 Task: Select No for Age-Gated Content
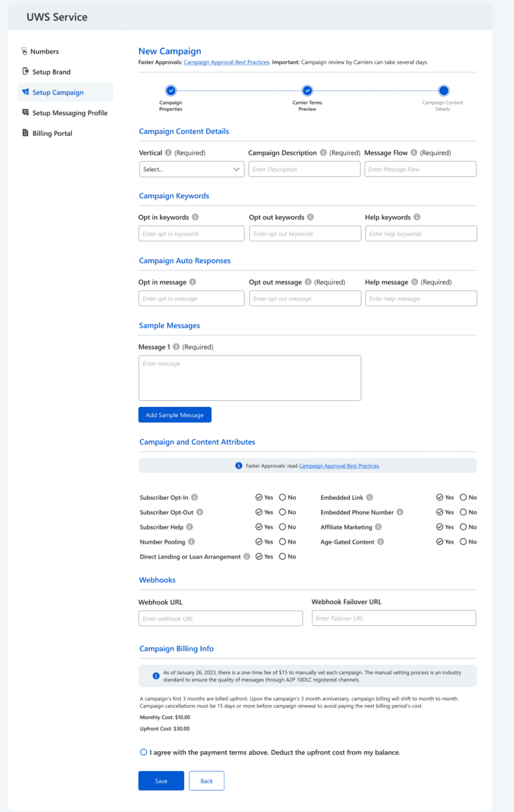463,542
